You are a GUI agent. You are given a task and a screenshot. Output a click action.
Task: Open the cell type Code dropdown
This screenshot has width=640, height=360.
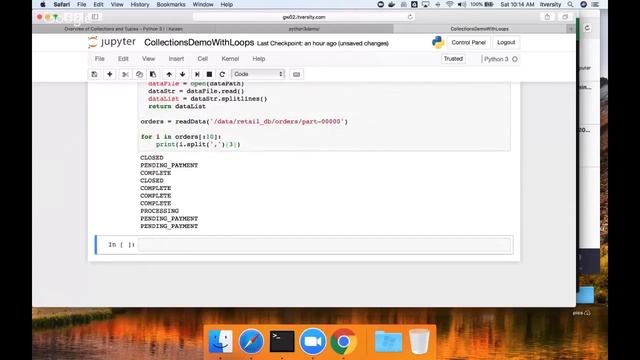coord(258,74)
